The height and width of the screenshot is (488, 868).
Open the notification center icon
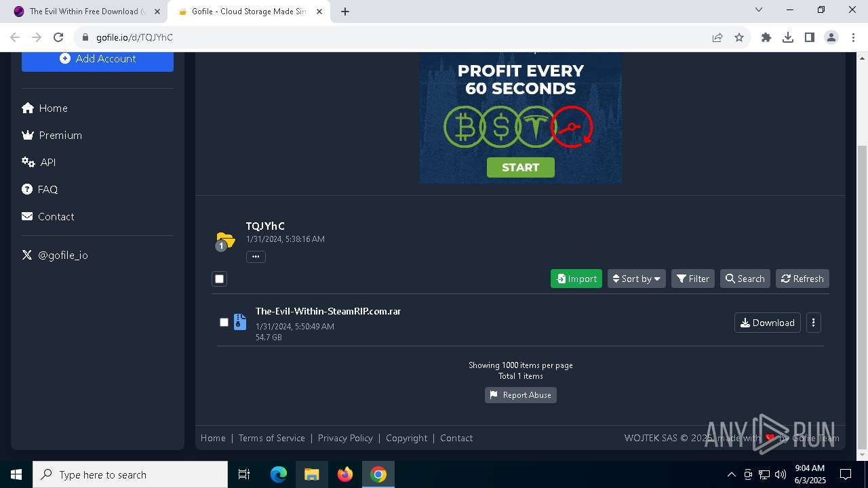click(846, 474)
